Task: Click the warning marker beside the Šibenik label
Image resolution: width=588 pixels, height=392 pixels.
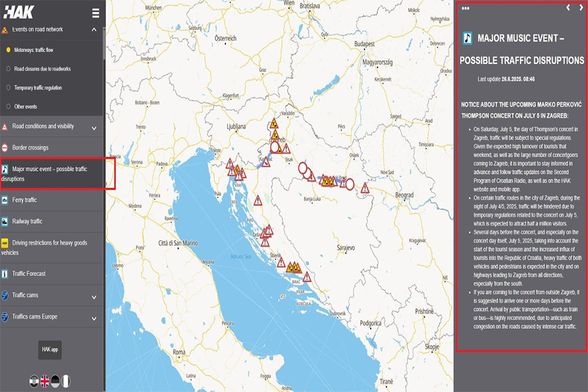Action: click(x=281, y=263)
